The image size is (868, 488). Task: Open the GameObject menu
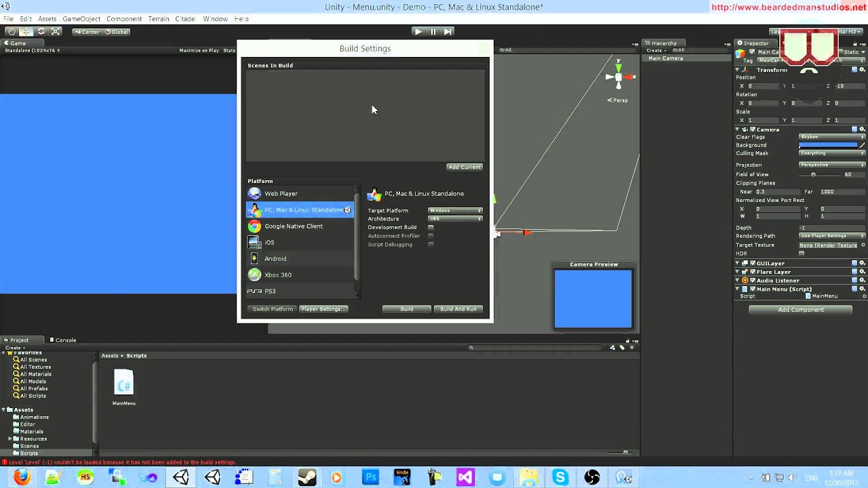click(x=81, y=19)
